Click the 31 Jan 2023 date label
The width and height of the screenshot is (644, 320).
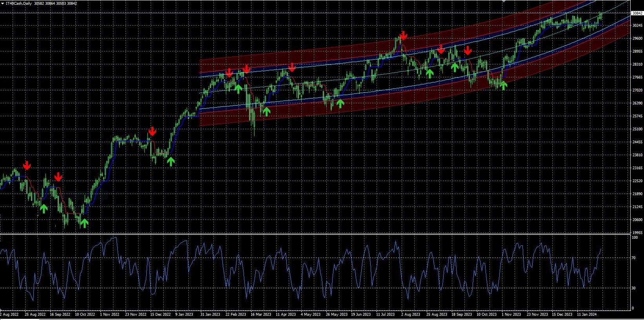pyautogui.click(x=210, y=315)
